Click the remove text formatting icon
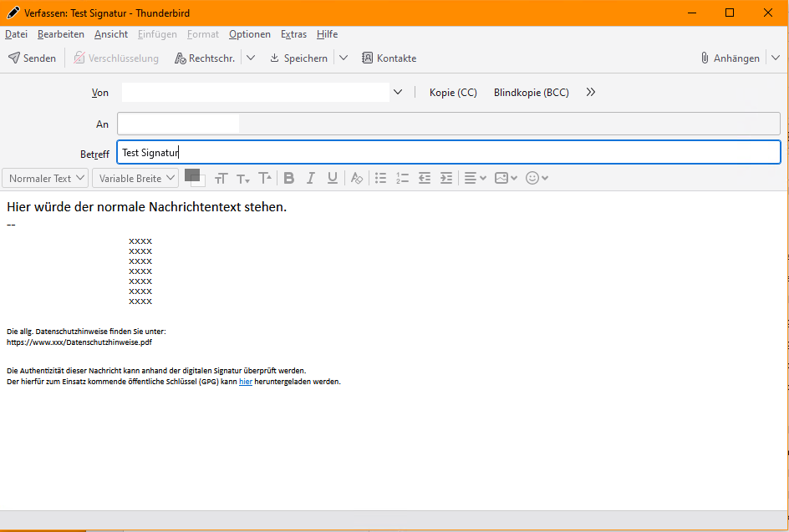Viewport: 789px width, 532px height. [x=357, y=178]
